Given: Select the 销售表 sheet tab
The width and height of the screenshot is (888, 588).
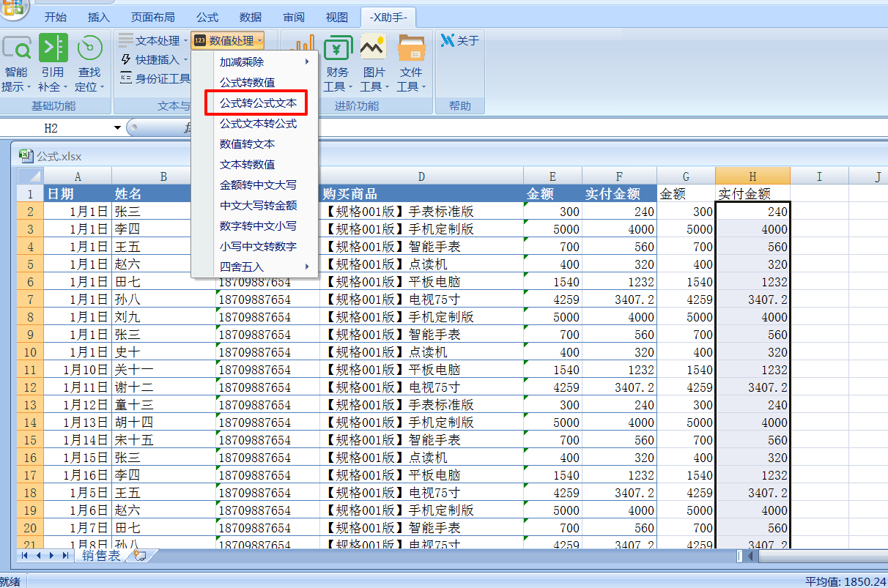Looking at the screenshot, I should (101, 556).
